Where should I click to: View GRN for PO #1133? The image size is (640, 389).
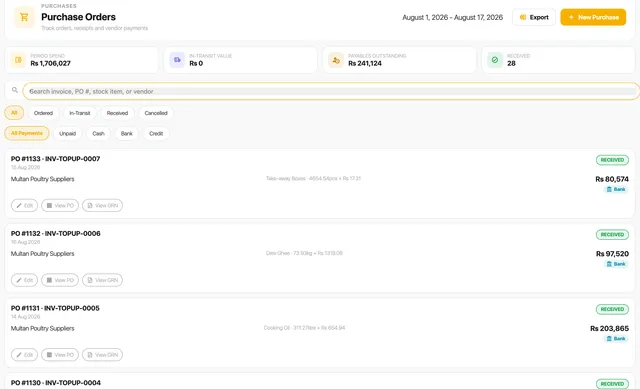coord(102,205)
